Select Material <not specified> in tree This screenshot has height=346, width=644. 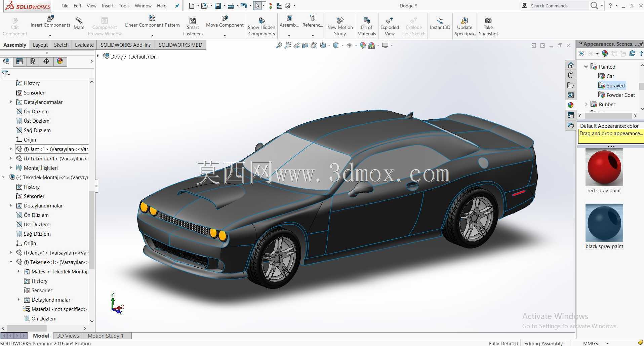click(x=55, y=309)
